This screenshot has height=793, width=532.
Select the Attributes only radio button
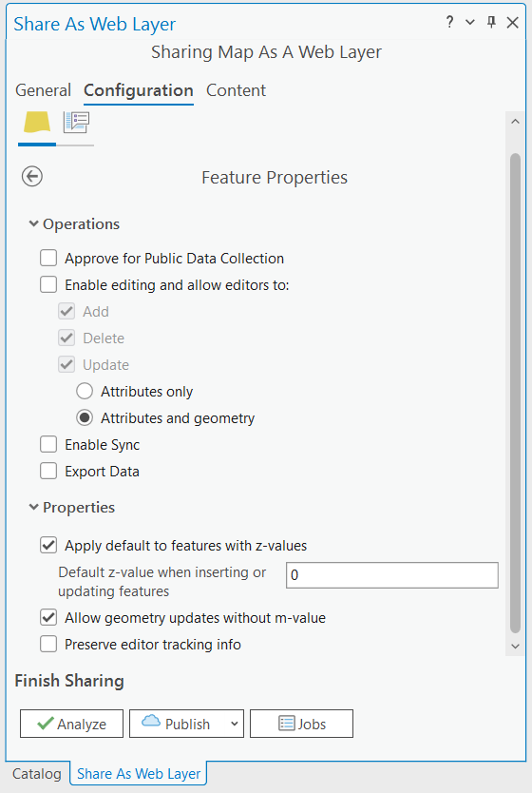tap(85, 392)
